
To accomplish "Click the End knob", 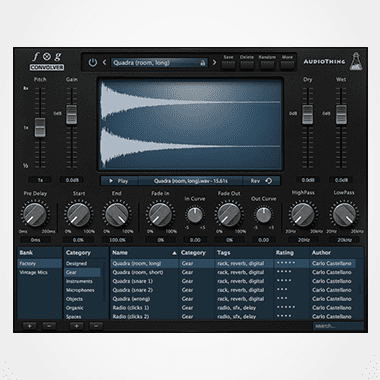I will click(117, 215).
